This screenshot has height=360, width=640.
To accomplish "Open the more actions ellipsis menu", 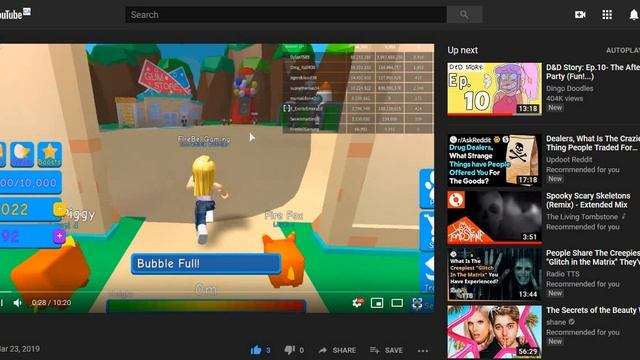I will tap(423, 351).
